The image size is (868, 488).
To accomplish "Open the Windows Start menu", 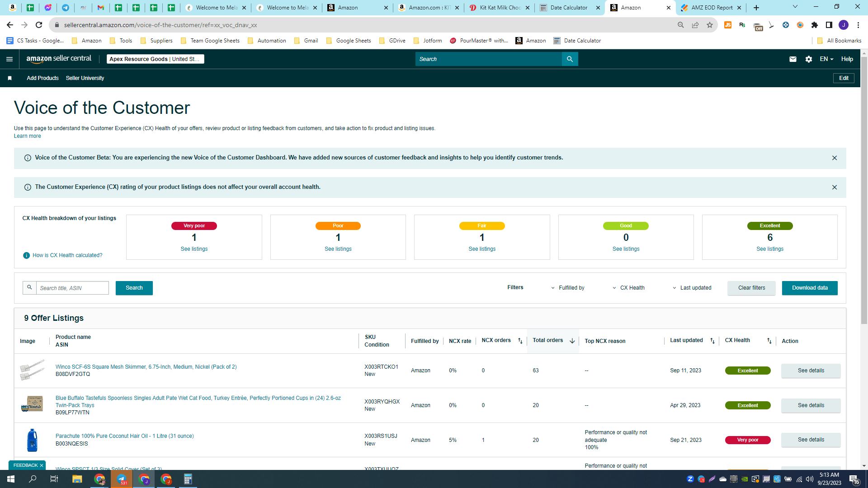I will pyautogui.click(x=11, y=479).
